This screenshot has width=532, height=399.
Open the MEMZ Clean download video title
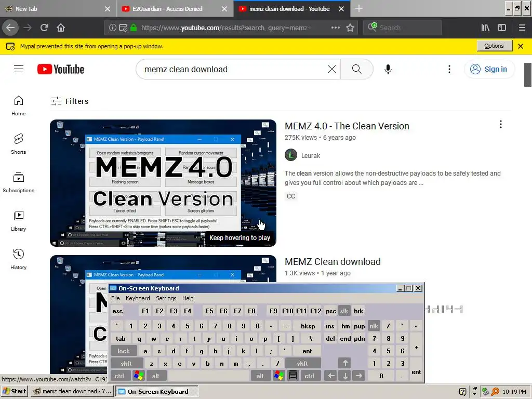click(x=332, y=262)
